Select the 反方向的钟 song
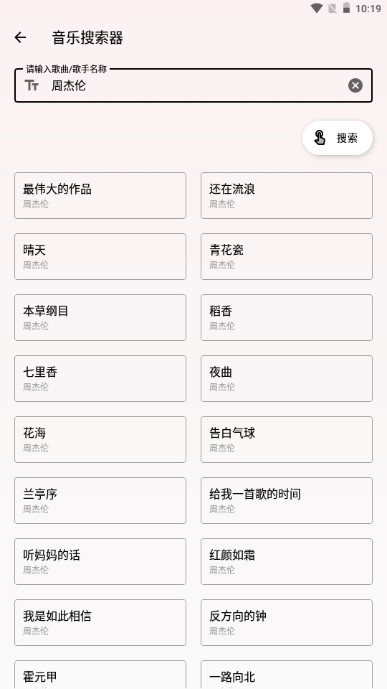 [286, 623]
